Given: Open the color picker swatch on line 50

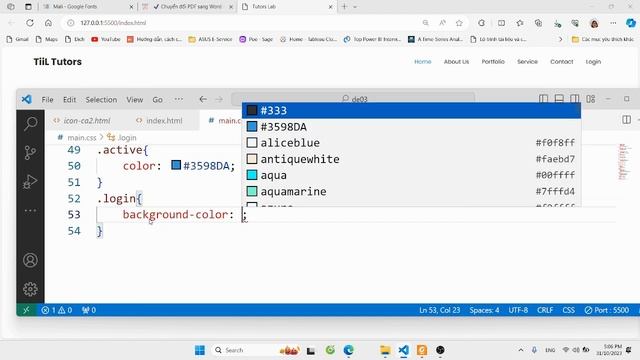Looking at the screenshot, I should coord(176,165).
